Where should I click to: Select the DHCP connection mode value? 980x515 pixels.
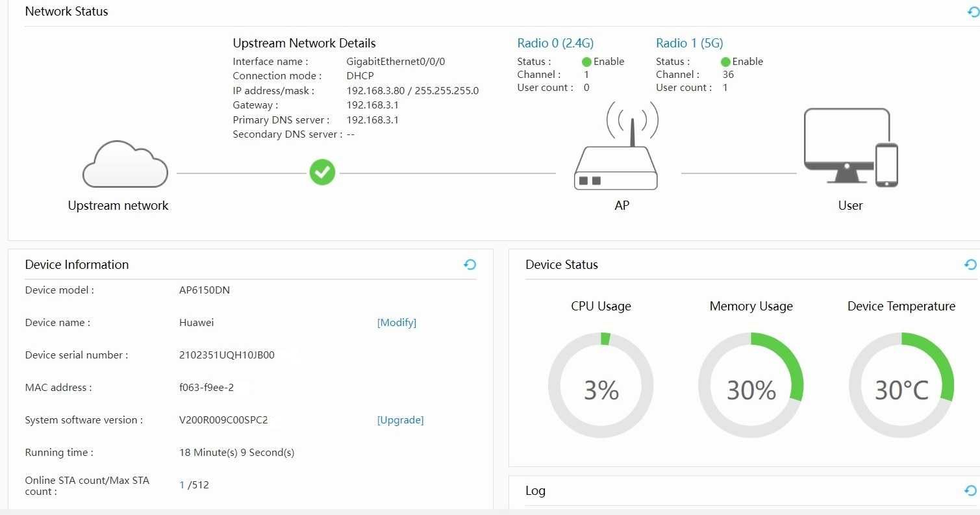click(360, 75)
